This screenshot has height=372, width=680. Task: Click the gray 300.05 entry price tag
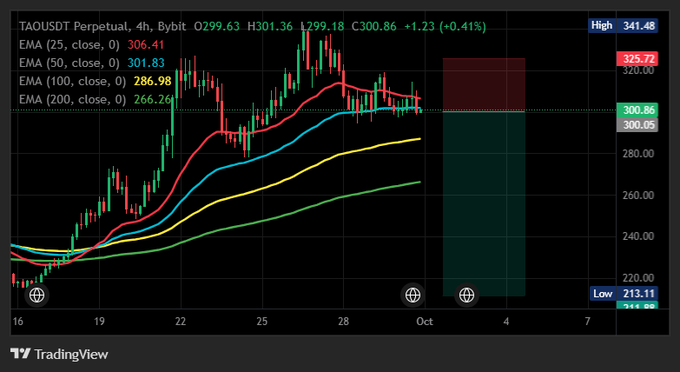tap(638, 125)
